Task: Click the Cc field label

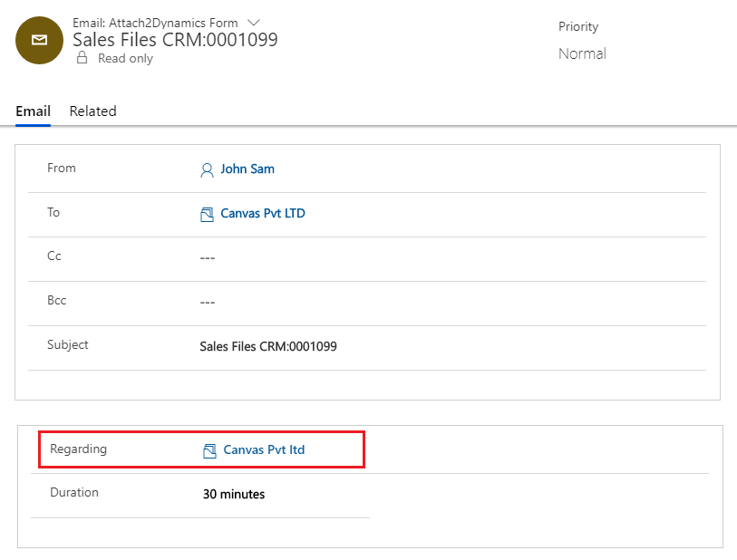Action: click(54, 256)
